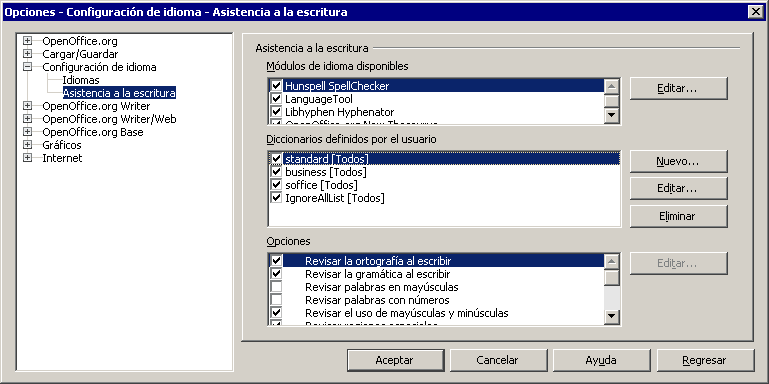The width and height of the screenshot is (769, 384).
Task: Select Idiomas in the options tree
Action: [81, 80]
